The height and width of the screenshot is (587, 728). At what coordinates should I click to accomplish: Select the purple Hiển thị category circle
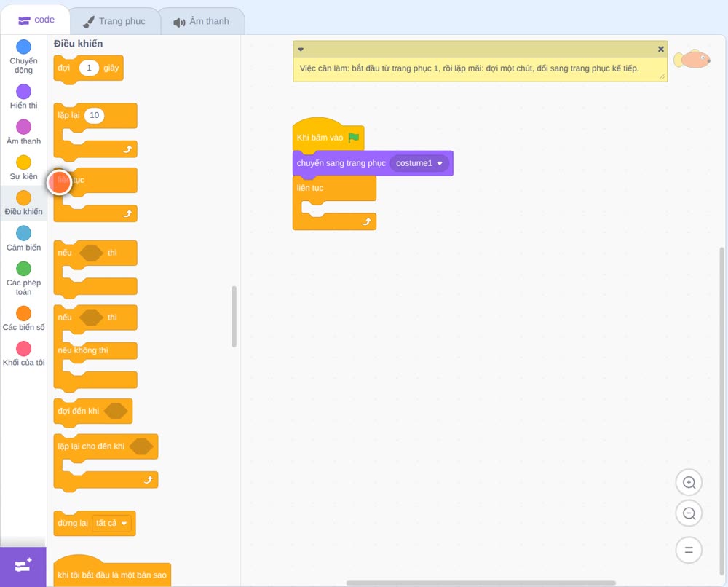pos(24,92)
